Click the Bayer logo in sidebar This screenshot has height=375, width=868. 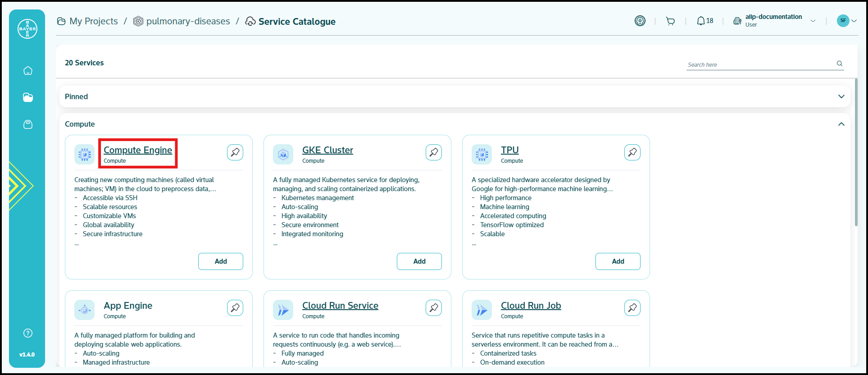point(27,29)
